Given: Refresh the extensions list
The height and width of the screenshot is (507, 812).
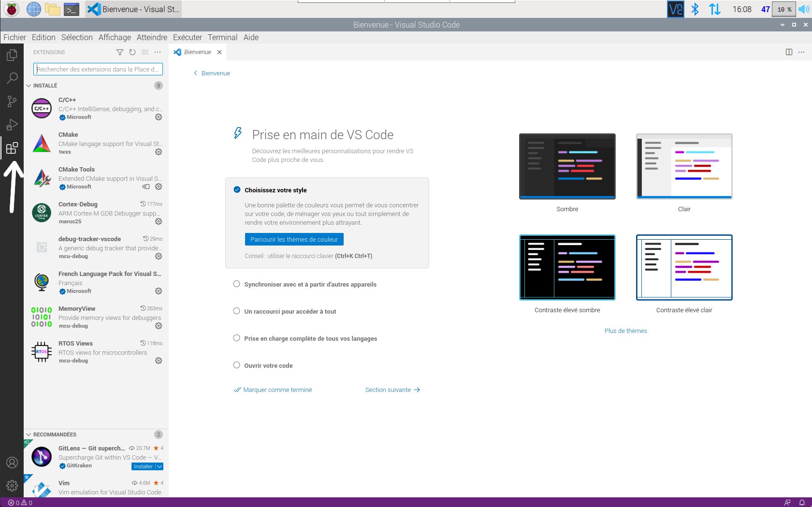Looking at the screenshot, I should click(x=132, y=52).
